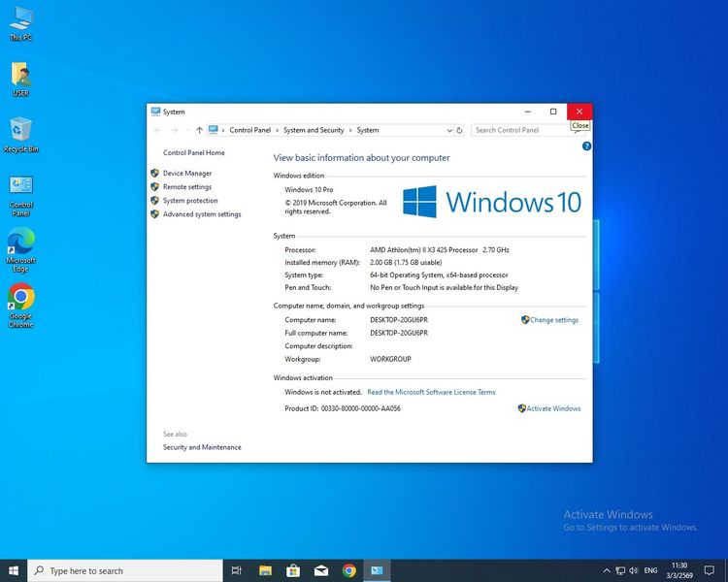Open address bar history dropdown

coord(449,130)
